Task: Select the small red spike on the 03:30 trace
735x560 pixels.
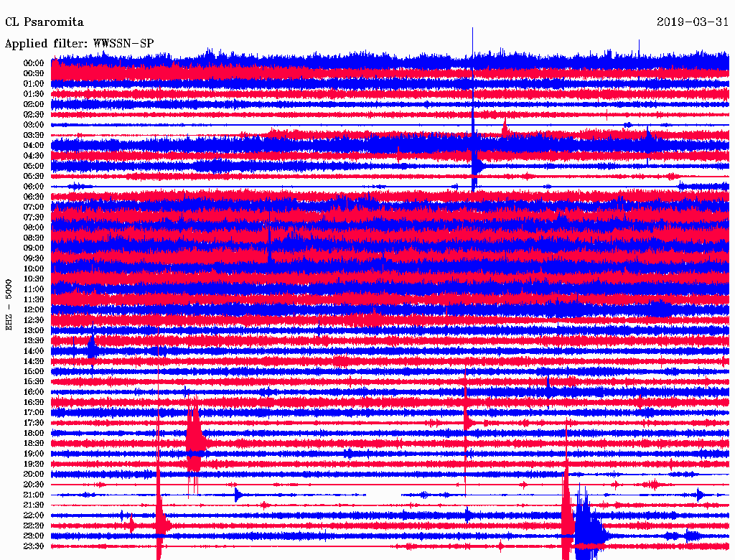Action: click(505, 129)
